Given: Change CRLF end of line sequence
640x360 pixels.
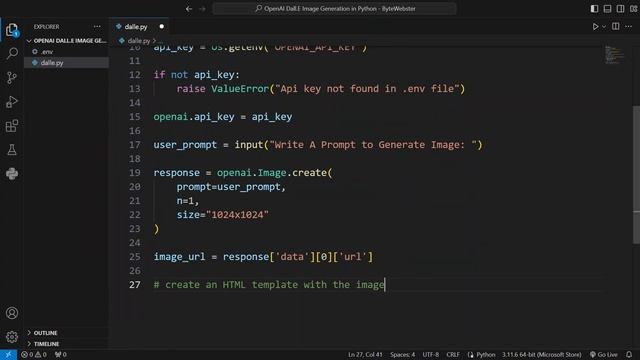Looking at the screenshot, I should tap(453, 355).
